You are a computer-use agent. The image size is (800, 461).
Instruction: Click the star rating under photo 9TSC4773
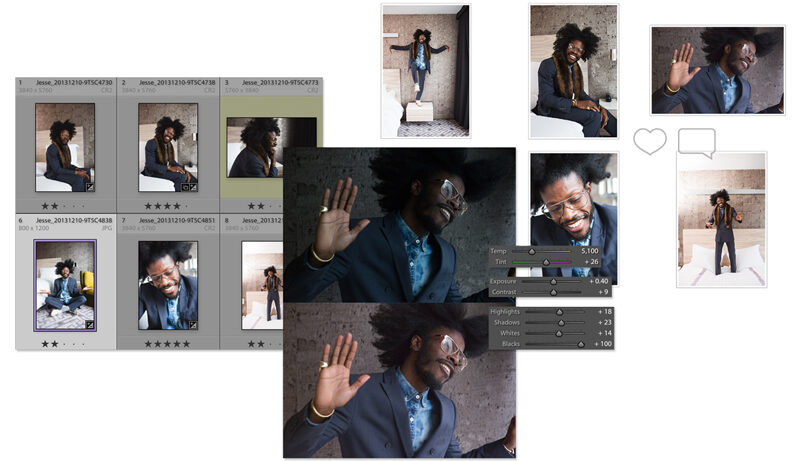click(x=264, y=206)
